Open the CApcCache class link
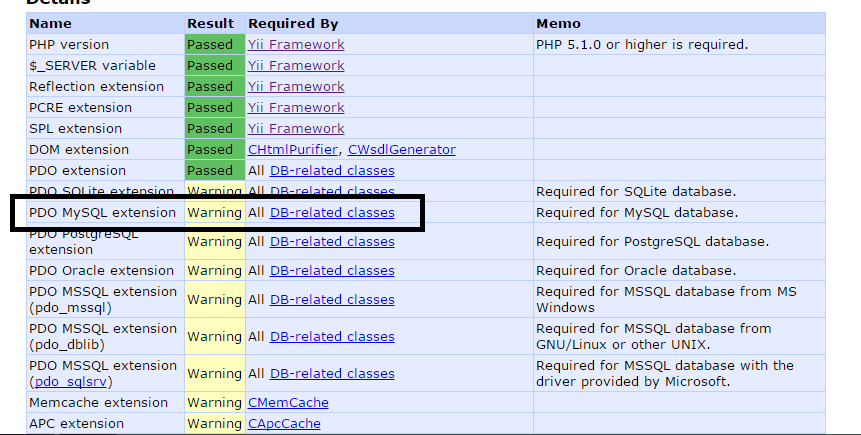The image size is (861, 435). point(284,423)
